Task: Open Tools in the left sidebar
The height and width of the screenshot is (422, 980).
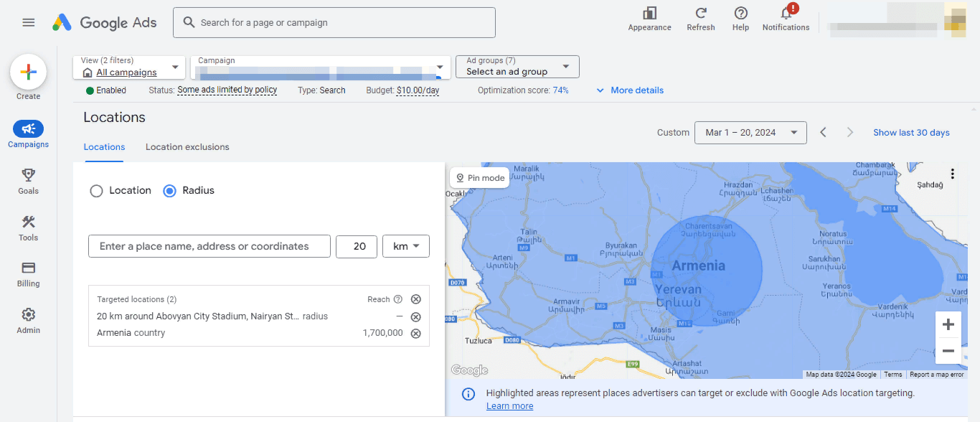Action: tap(29, 228)
